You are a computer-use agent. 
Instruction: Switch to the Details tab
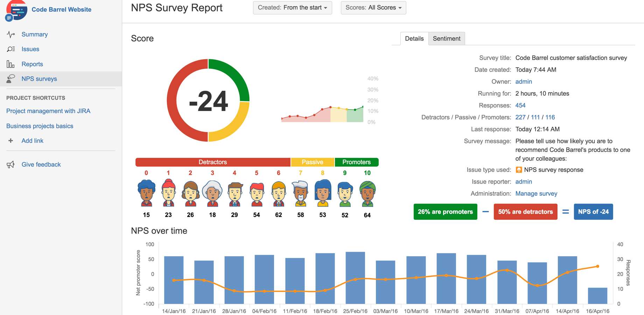414,38
